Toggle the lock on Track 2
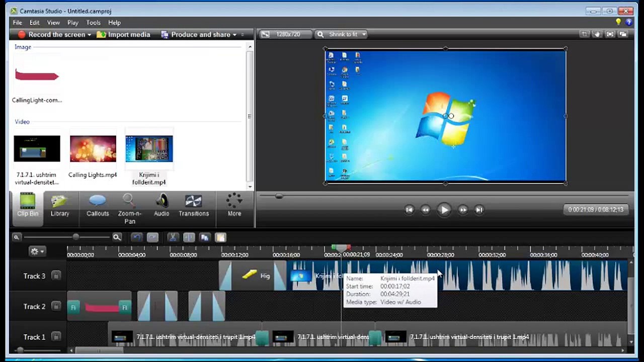644x362 pixels. [x=56, y=307]
